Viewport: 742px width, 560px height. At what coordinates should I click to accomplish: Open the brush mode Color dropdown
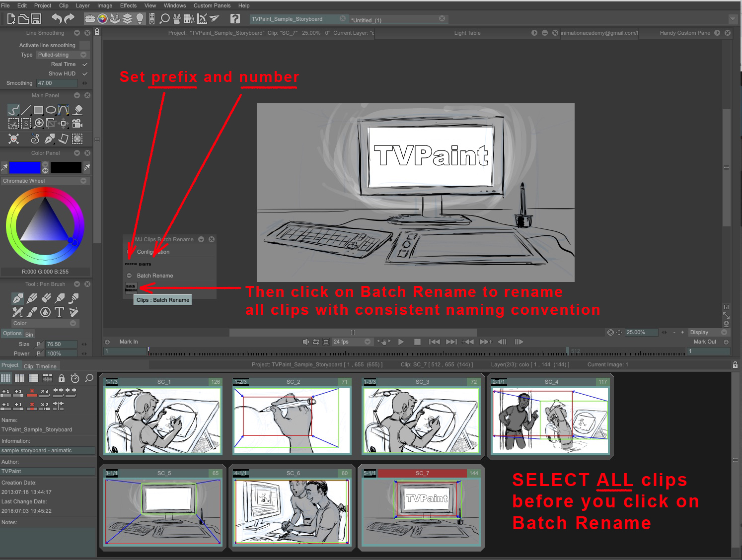point(45,323)
